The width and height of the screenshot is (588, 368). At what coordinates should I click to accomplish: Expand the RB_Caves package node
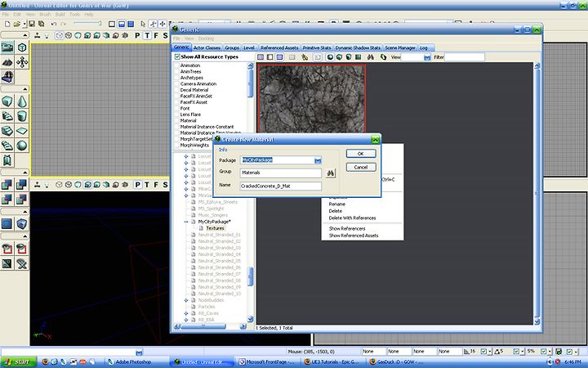coord(186,313)
